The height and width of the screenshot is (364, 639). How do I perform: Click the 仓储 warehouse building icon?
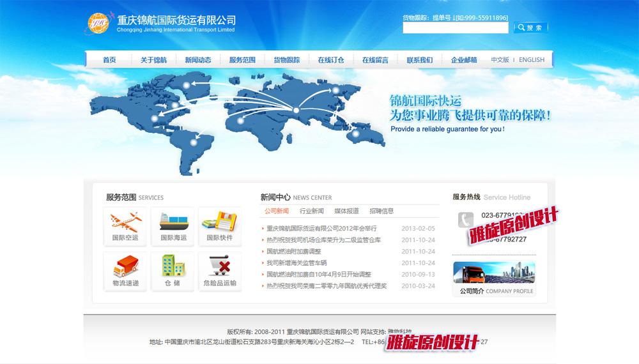[x=173, y=266]
